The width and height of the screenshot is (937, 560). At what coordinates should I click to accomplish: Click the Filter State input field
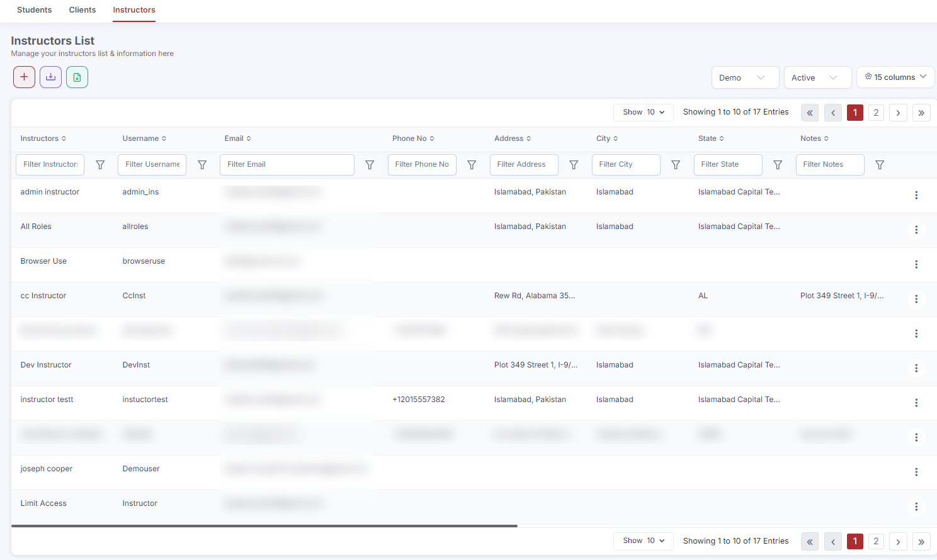728,165
